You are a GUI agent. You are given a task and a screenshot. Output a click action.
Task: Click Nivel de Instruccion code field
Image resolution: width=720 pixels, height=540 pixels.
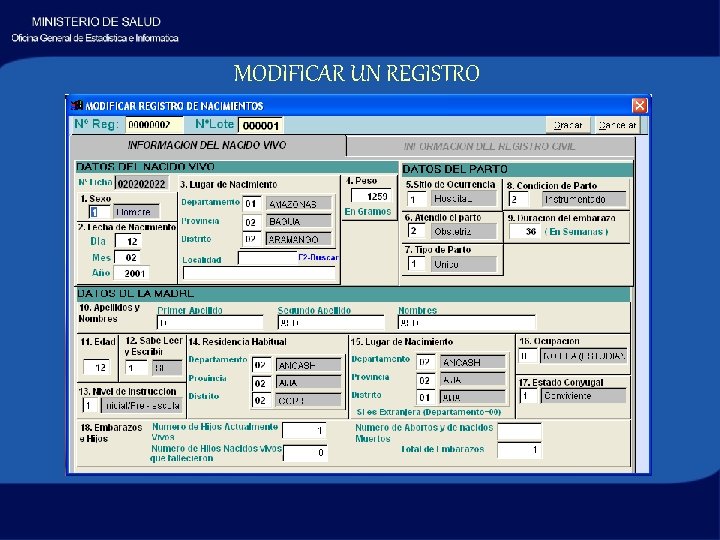coord(91,405)
